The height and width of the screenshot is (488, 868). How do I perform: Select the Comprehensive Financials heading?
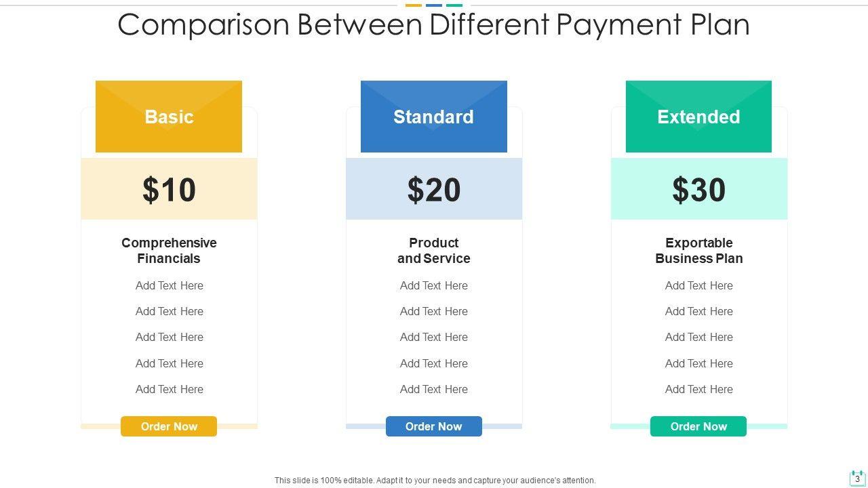[x=169, y=250]
